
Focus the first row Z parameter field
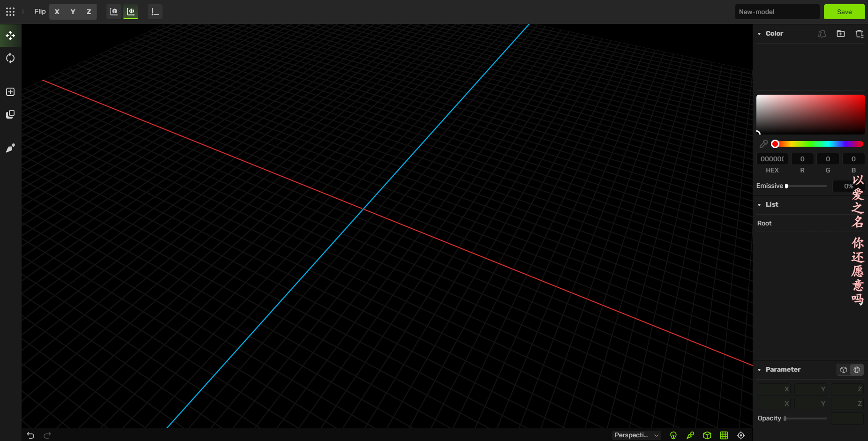coord(847,389)
